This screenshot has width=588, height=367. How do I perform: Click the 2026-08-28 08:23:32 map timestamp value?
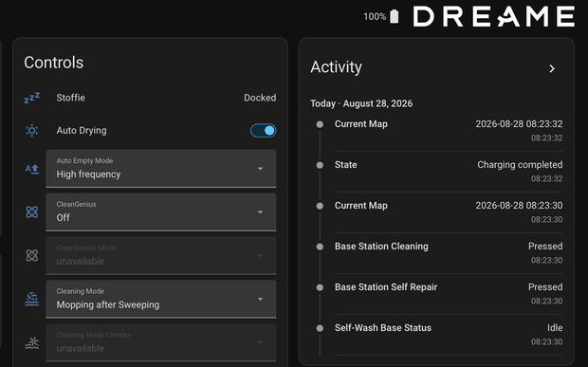519,124
